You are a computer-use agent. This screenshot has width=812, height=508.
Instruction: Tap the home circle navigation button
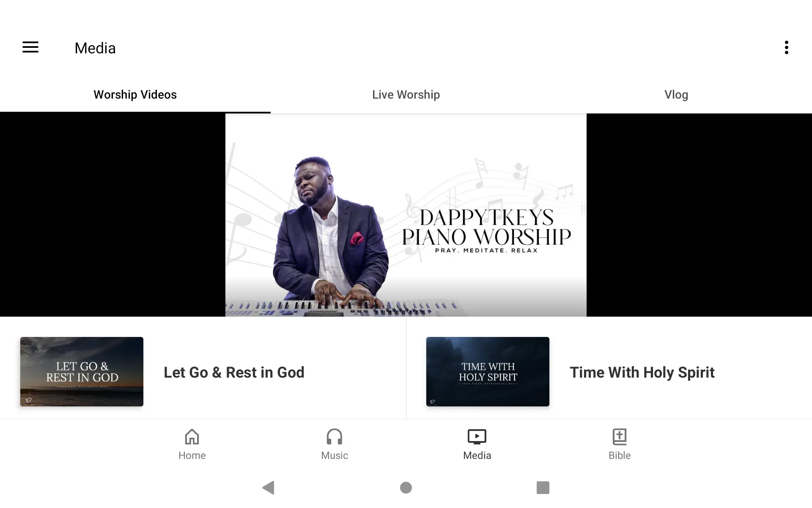[x=406, y=488]
